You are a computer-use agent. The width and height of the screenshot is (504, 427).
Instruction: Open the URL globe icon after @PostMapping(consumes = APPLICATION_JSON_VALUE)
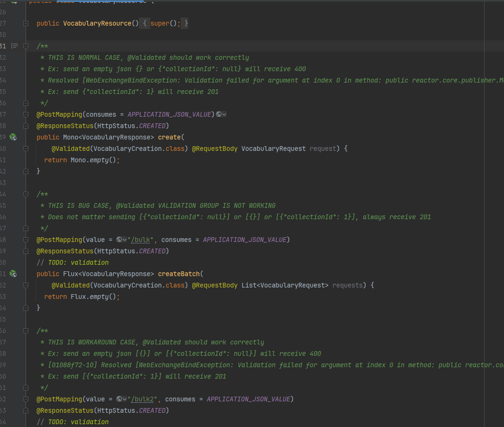pos(219,114)
